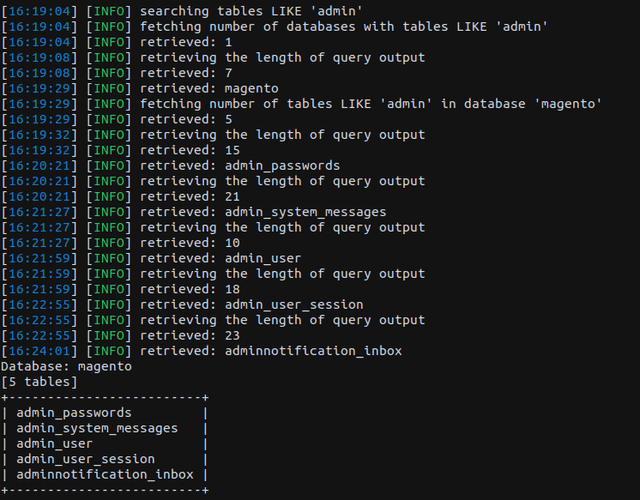The width and height of the screenshot is (640, 500).
Task: Click the "retrieved: admin_user_session" log line
Action: pos(251,304)
